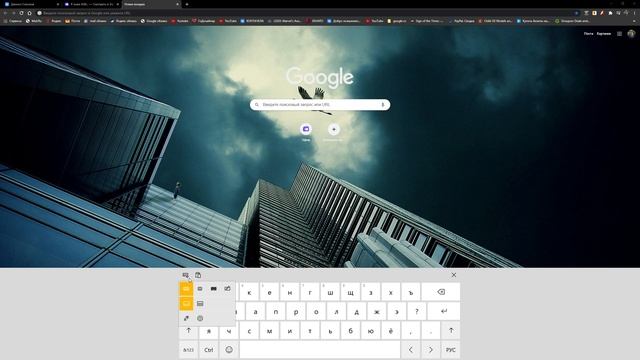Viewport: 640px width, 360px height.
Task: Reload the page in Chrome
Action: [22, 13]
